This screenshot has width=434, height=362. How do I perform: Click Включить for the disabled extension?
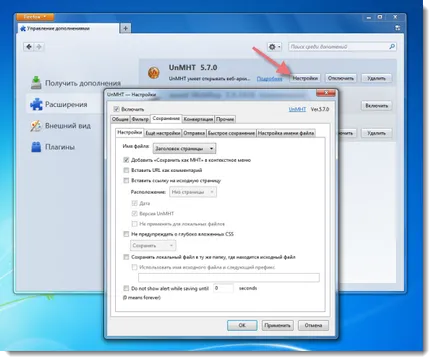tap(376, 106)
